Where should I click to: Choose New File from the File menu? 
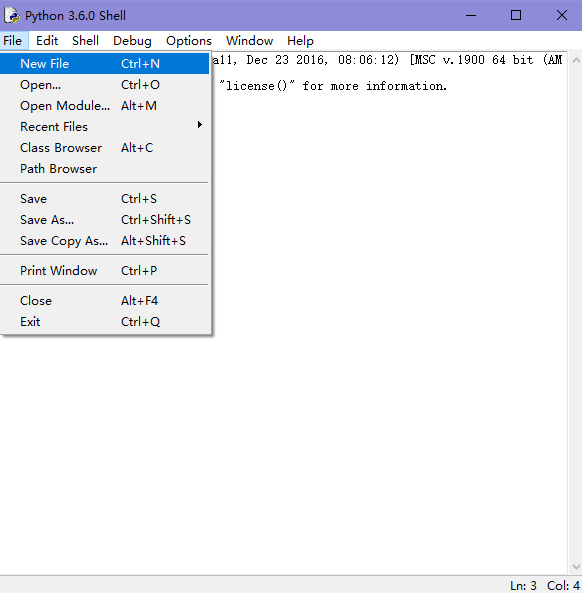pyautogui.click(x=104, y=64)
